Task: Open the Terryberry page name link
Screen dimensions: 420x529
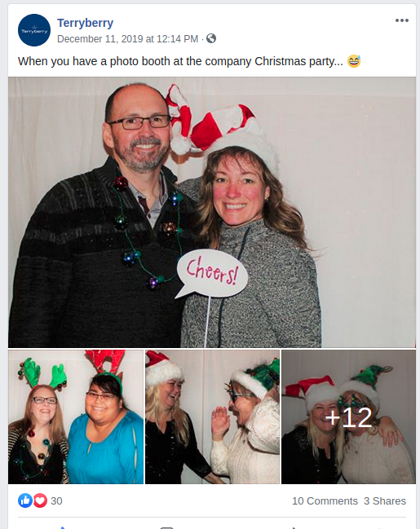Action: (85, 23)
